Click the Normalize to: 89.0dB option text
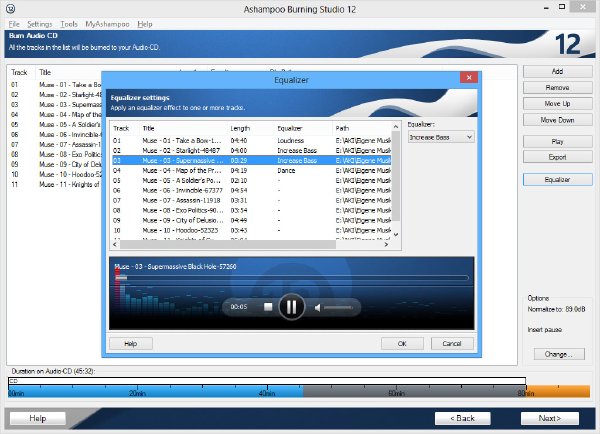 click(556, 309)
